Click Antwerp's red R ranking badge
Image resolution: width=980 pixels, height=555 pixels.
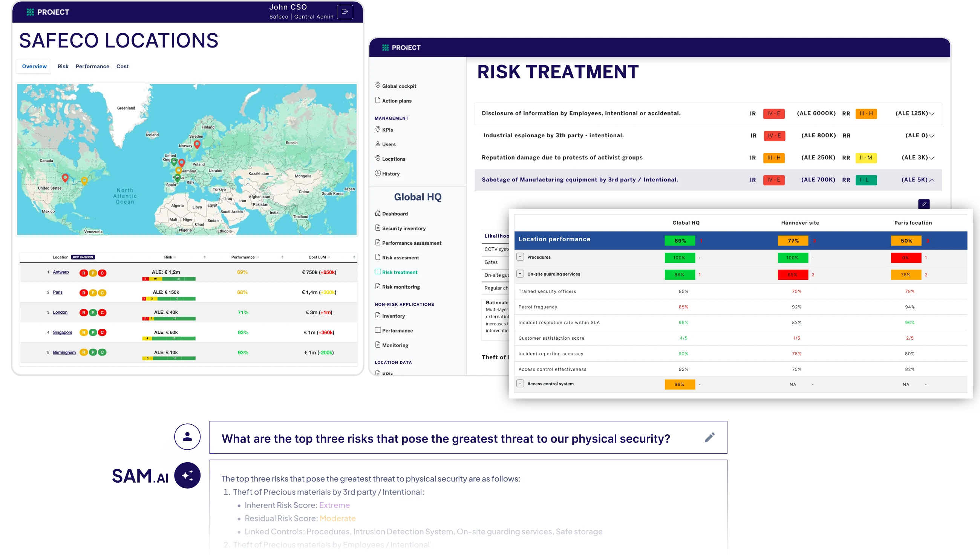(x=83, y=273)
